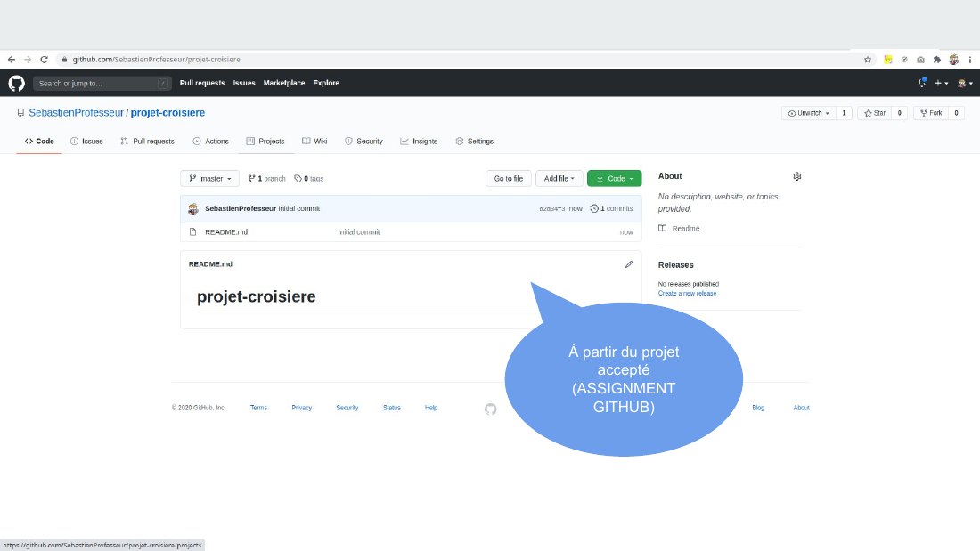View the 0 tags link
This screenshot has width=980, height=551.
(x=309, y=179)
